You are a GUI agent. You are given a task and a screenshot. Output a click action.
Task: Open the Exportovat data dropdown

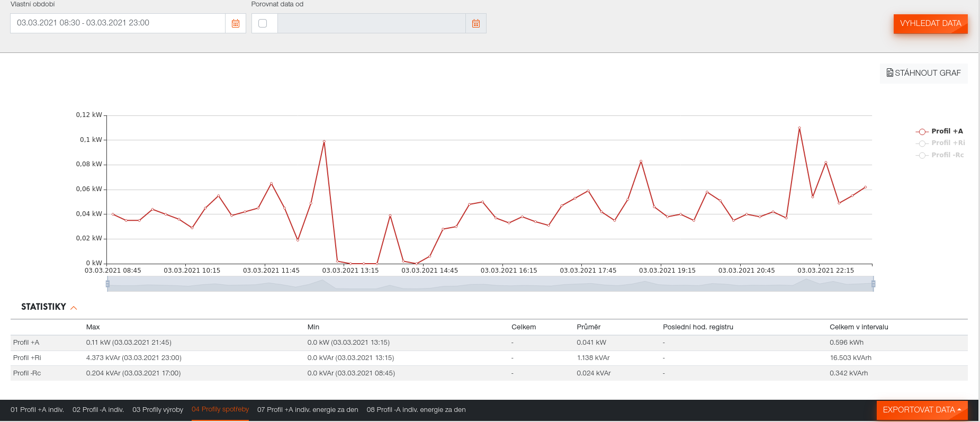coord(922,410)
